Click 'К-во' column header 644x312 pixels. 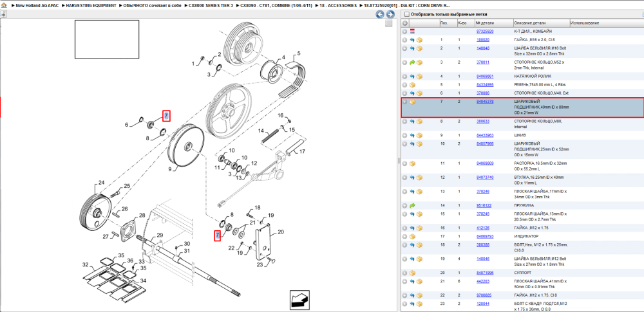[462, 23]
